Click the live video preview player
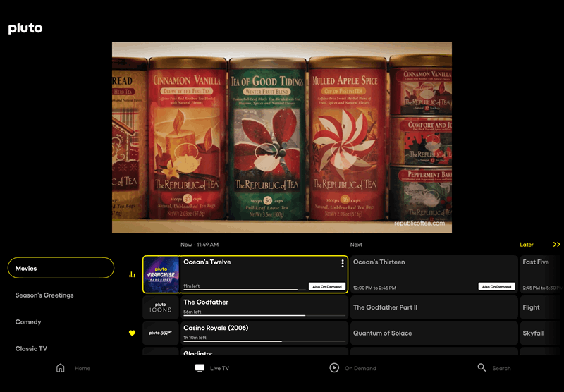 click(x=282, y=137)
